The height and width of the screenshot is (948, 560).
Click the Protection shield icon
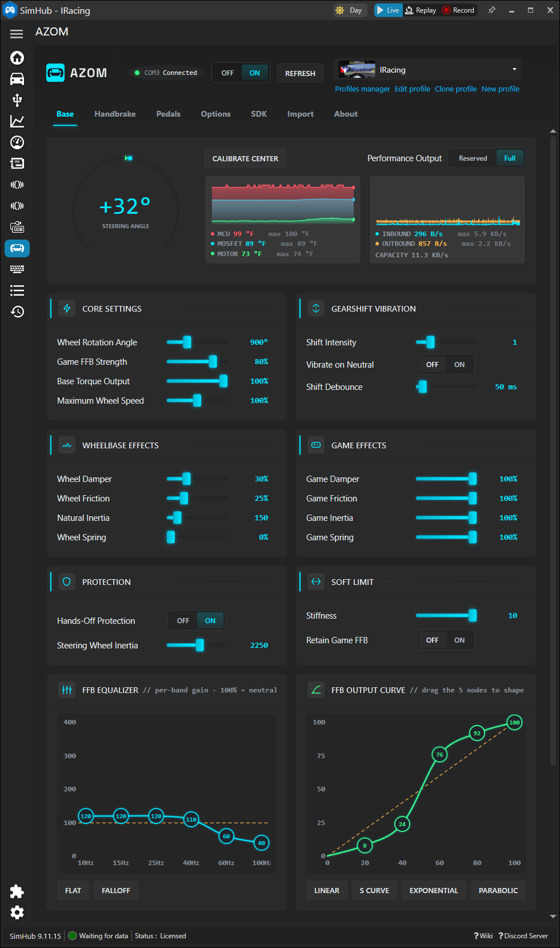point(67,581)
